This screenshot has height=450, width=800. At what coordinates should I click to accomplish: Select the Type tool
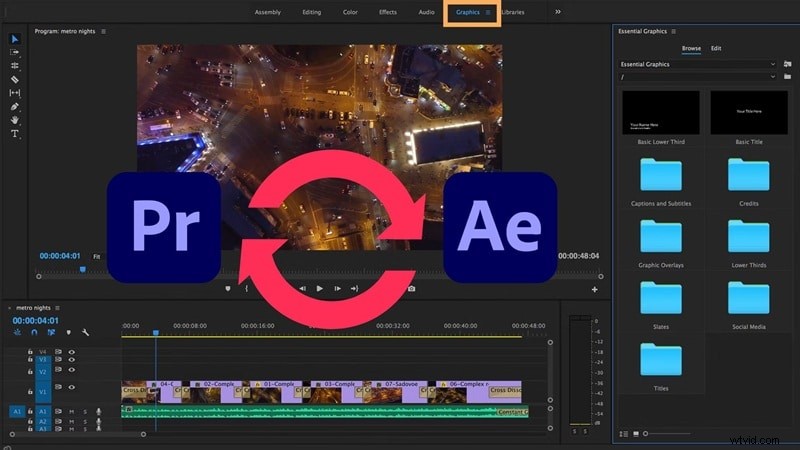[15, 134]
